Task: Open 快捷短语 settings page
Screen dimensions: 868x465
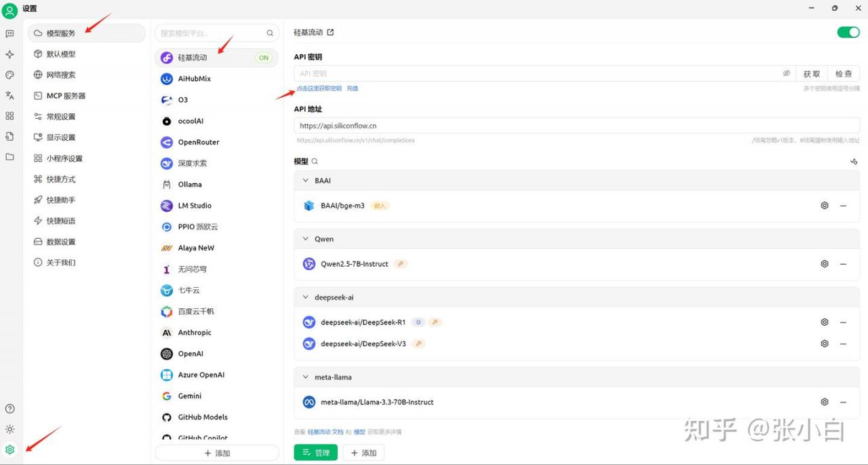Action: [86, 221]
